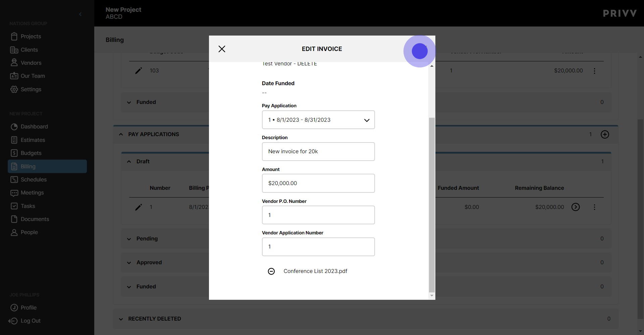The width and height of the screenshot is (644, 335).
Task: Focus the Vendor P.O. Number field
Action: [x=318, y=215]
